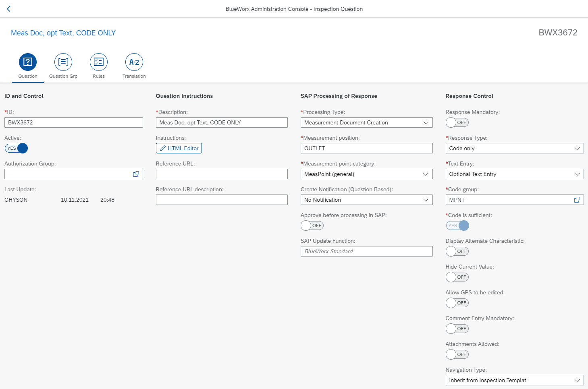588x389 pixels.
Task: Open the Text Entry dropdown
Action: 577,174
